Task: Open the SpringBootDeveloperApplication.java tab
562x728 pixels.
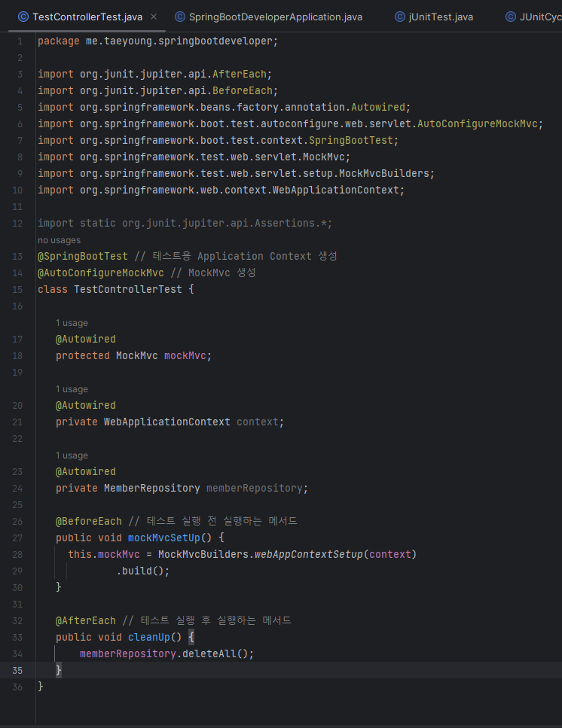Action: [276, 17]
